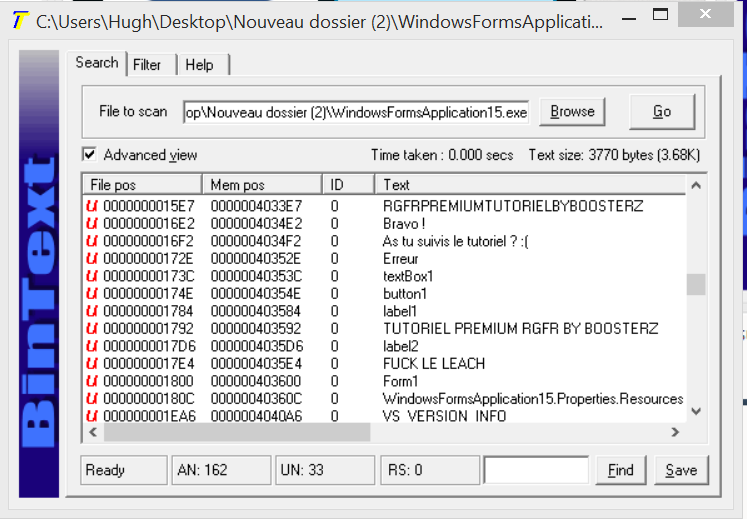Select the 'FUCK LE LEACH' text entry

tap(434, 364)
